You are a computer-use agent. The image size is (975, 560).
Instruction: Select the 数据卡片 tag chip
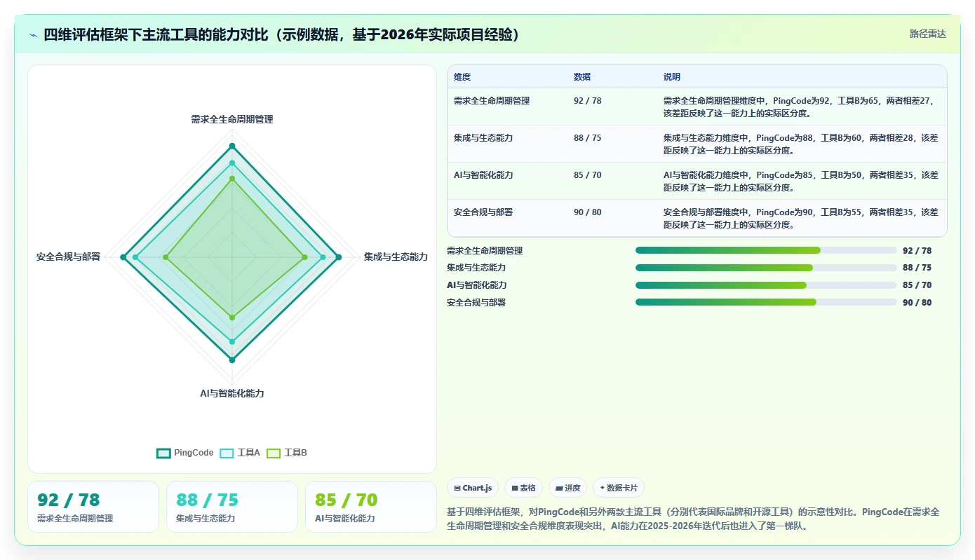(618, 488)
